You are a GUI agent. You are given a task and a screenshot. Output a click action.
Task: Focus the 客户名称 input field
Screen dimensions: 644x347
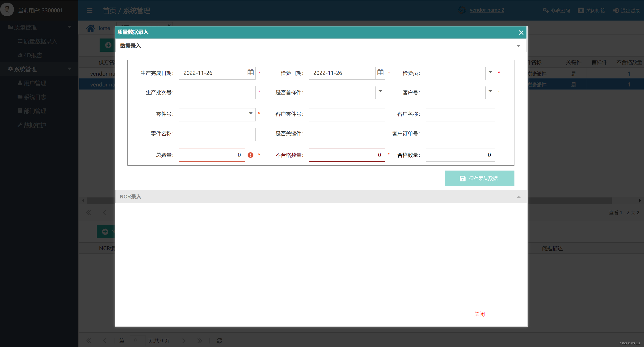pos(460,115)
